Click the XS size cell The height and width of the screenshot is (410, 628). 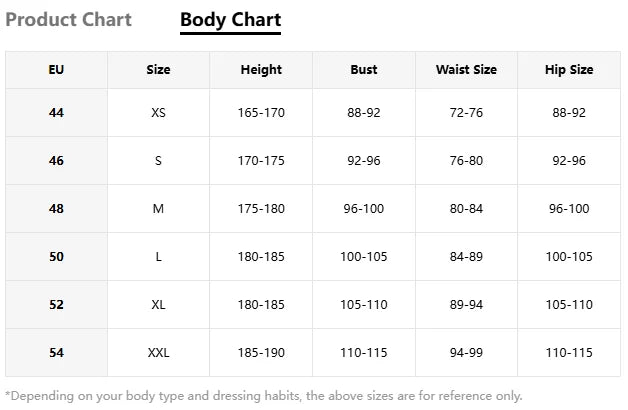(158, 113)
